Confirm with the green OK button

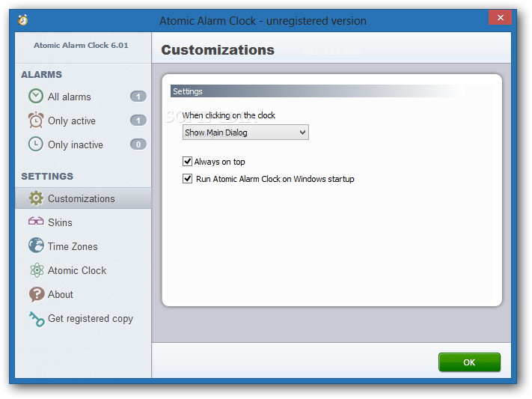(x=469, y=362)
